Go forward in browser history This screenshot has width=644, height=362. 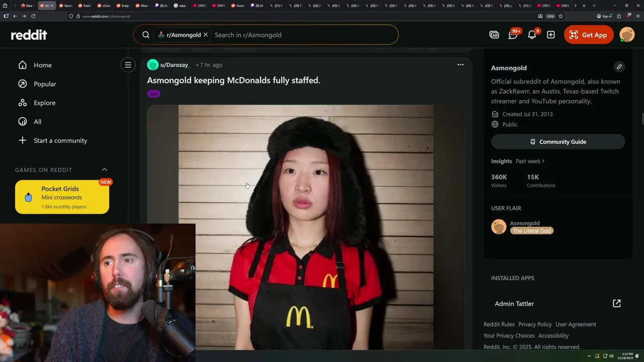[24, 16]
